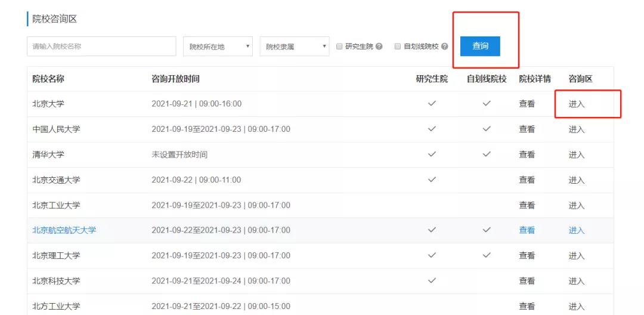
Task: Click the blue 查询 button
Action: click(480, 47)
